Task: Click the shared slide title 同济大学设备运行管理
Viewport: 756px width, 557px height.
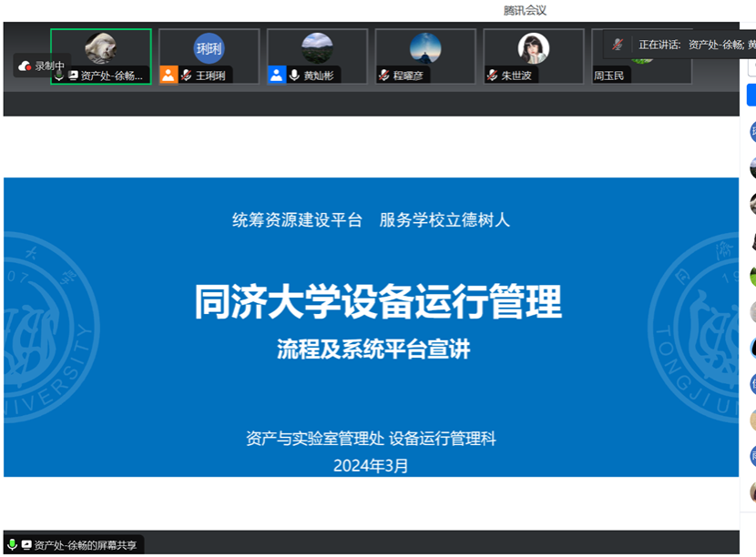Action: point(378,302)
